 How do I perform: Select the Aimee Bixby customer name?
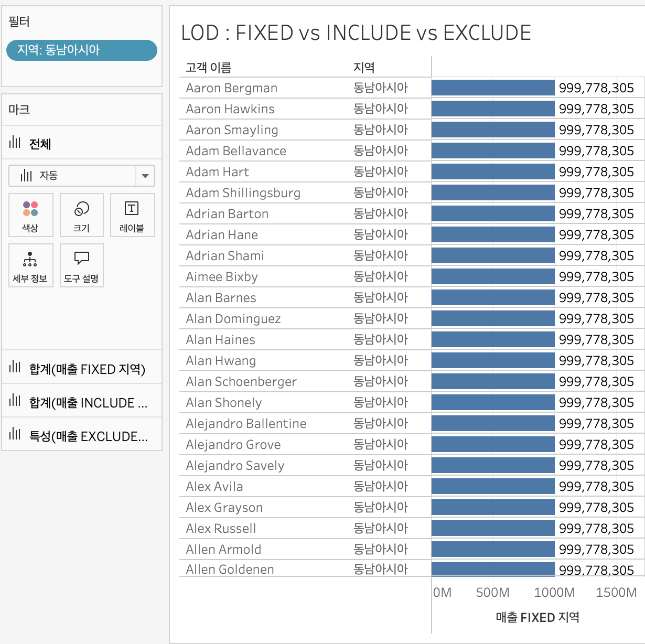[222, 277]
